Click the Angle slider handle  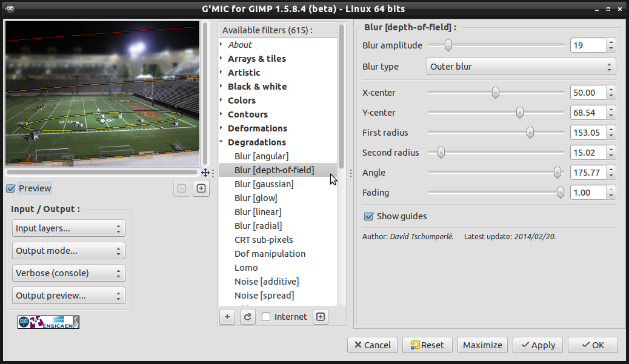coord(557,173)
